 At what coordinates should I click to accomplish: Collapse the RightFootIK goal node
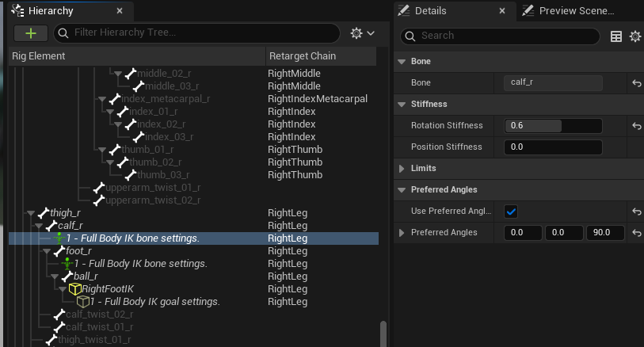coord(63,289)
